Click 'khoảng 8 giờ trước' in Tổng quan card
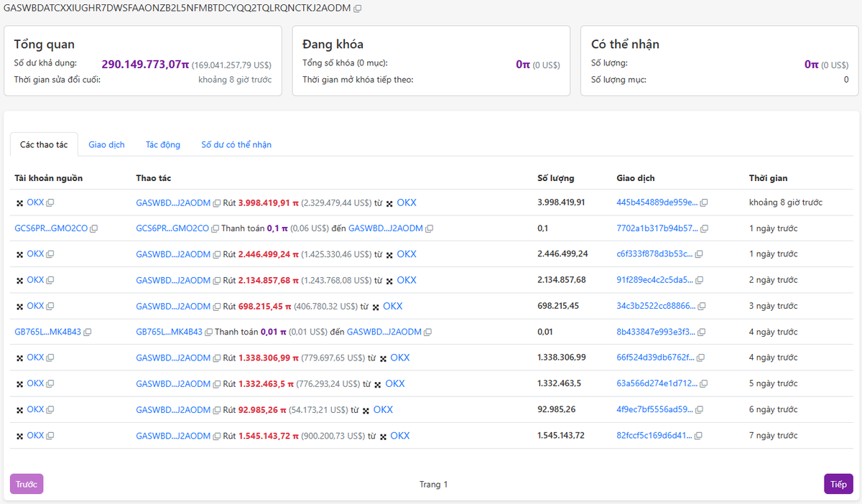862x504 pixels. [235, 80]
